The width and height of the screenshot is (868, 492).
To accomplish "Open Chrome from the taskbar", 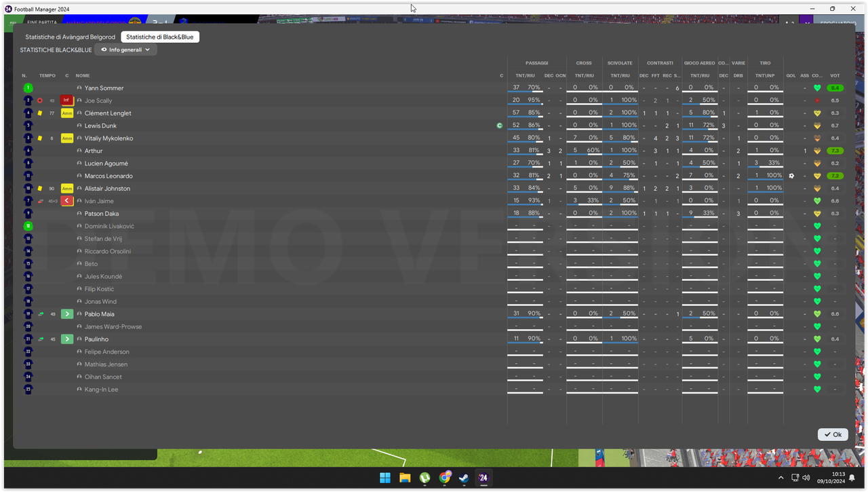I will click(x=444, y=478).
